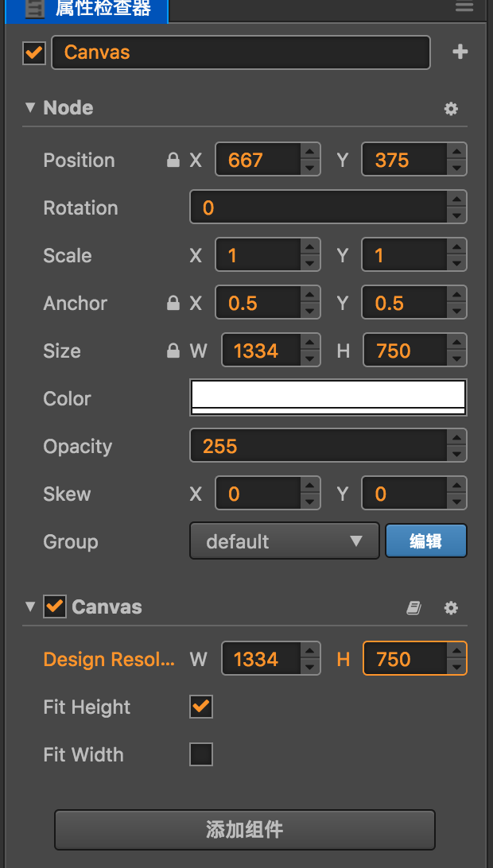Disable the Fit Height checkbox
493x868 pixels.
point(201,707)
